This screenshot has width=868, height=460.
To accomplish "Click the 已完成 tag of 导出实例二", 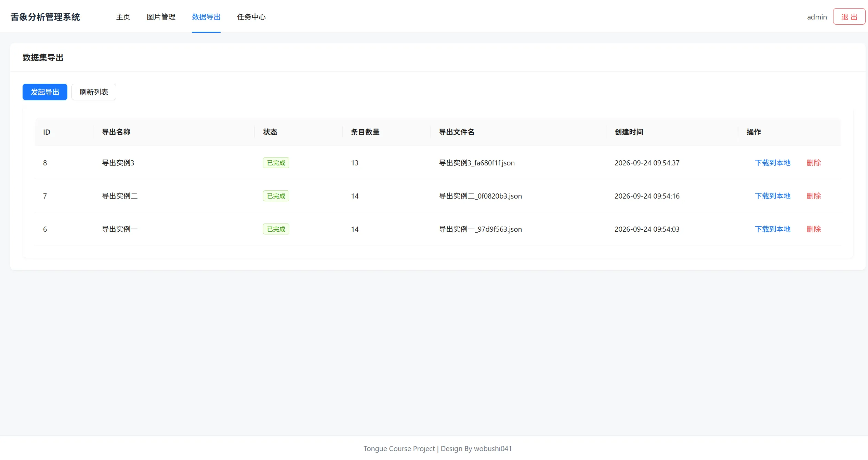I will [x=276, y=196].
